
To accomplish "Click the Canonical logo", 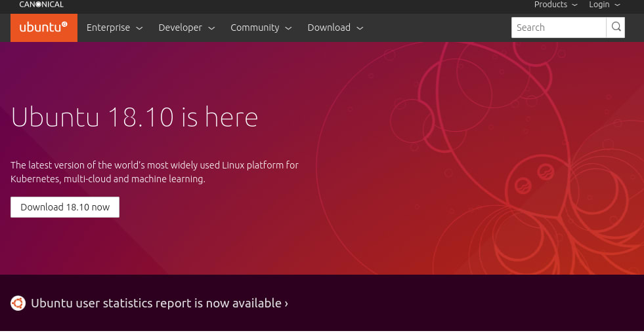I will point(41,5).
